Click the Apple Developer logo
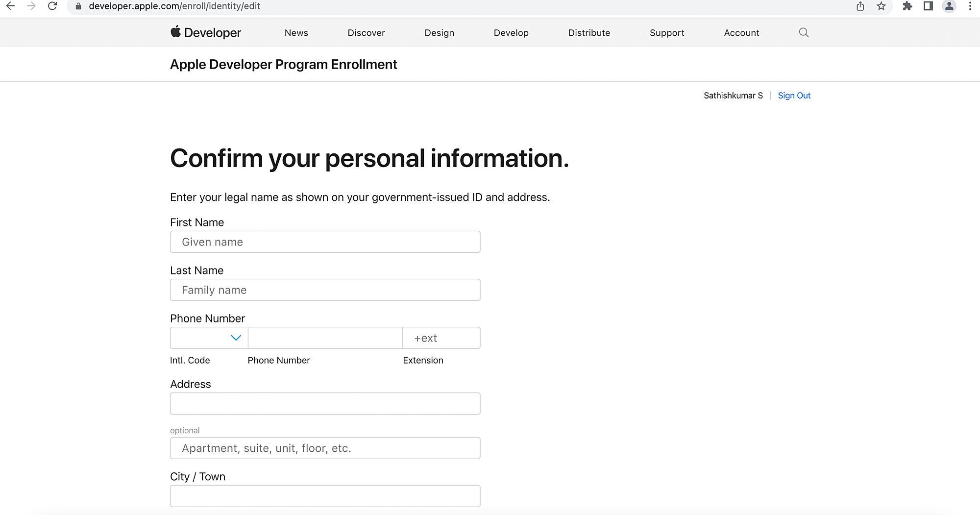 click(x=206, y=33)
